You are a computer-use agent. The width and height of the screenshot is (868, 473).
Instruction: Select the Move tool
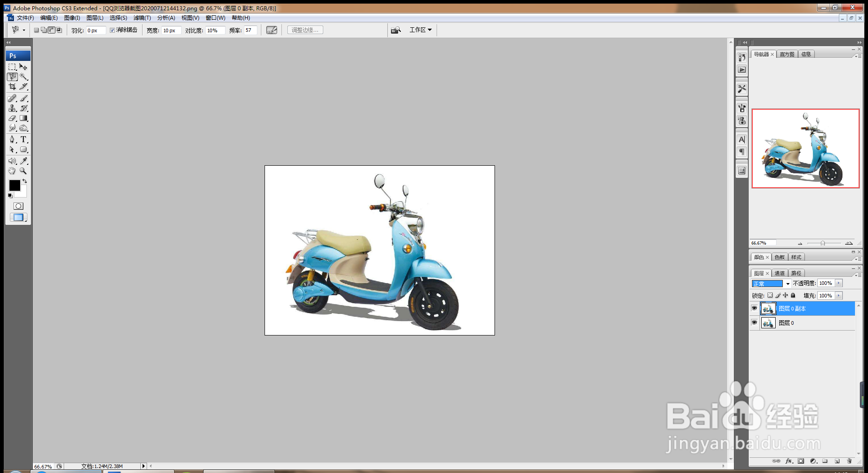23,67
